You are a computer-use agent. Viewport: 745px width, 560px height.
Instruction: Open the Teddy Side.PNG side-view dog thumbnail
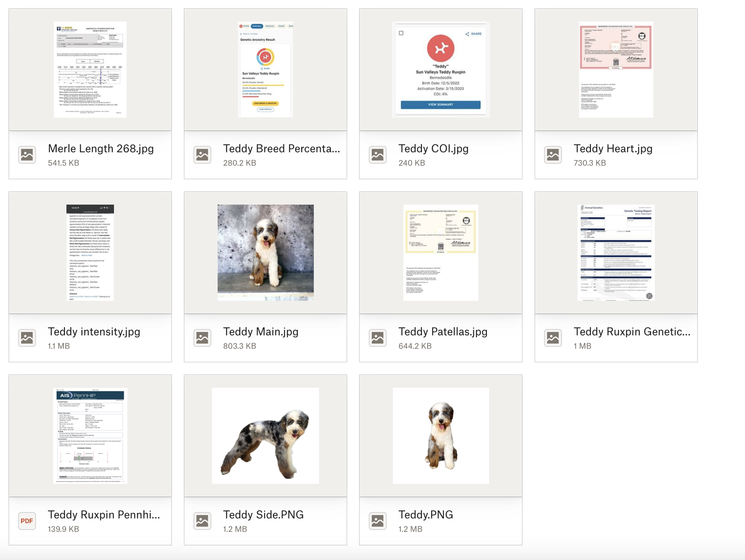(265, 435)
